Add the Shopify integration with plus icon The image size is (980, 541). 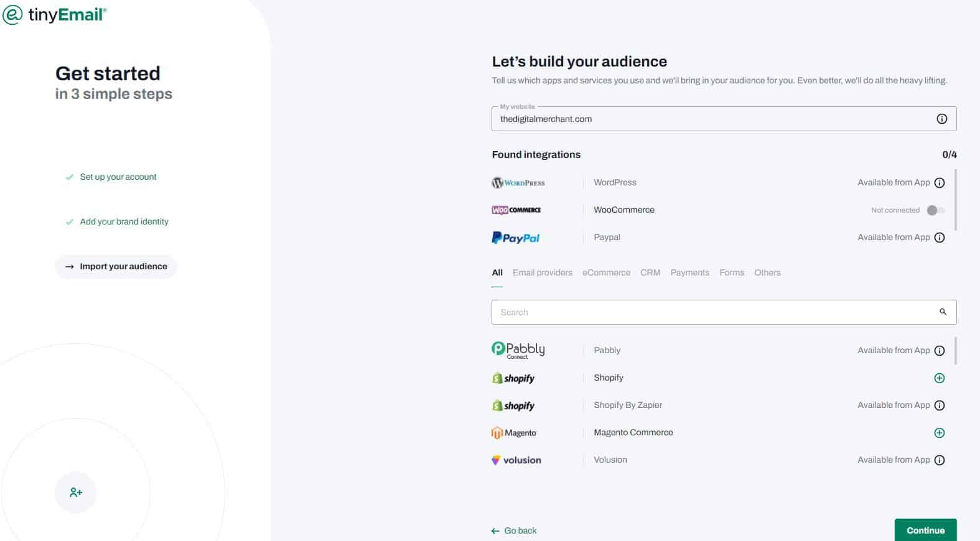(940, 378)
